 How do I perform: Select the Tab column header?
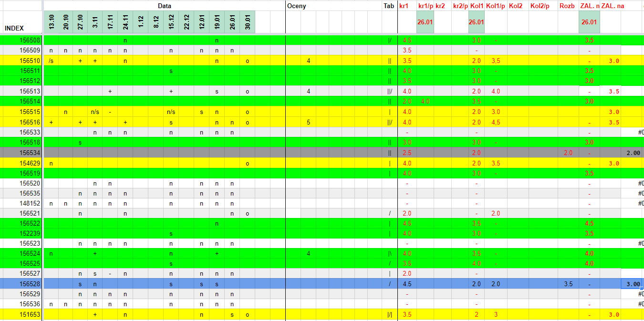389,6
